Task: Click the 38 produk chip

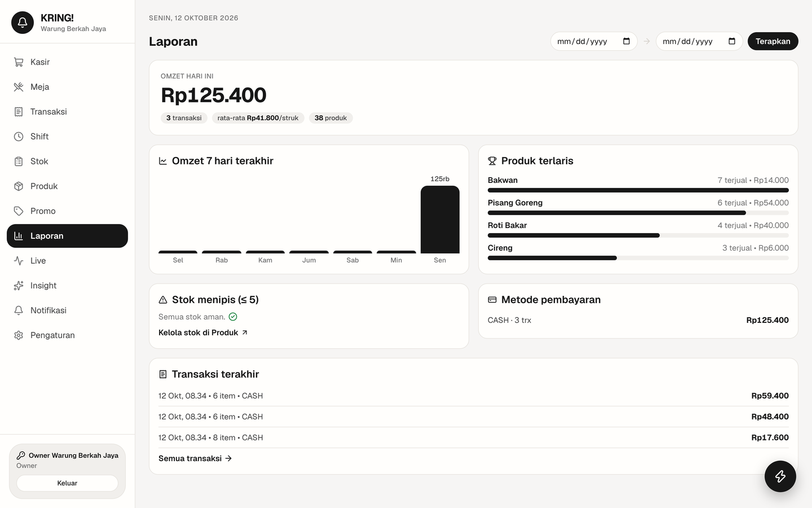Action: [x=331, y=118]
